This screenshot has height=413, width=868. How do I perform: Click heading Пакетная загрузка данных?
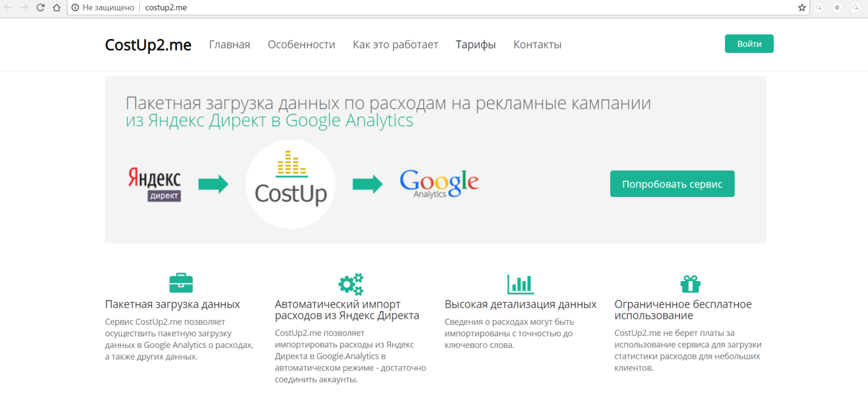click(x=173, y=304)
